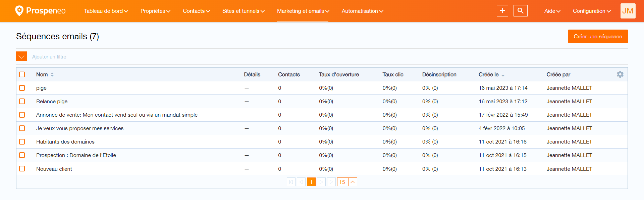The image size is (644, 200).
Task: Expand page size selector arrow
Action: (353, 182)
